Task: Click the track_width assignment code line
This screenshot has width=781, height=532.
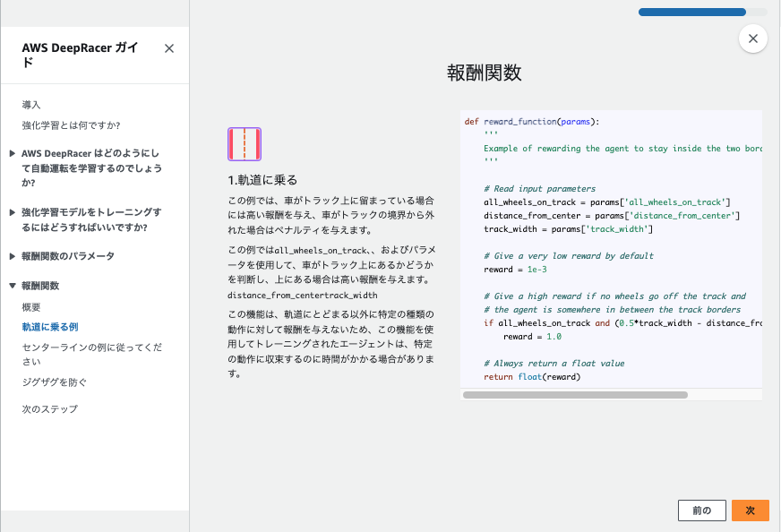Action: pyautogui.click(x=568, y=229)
